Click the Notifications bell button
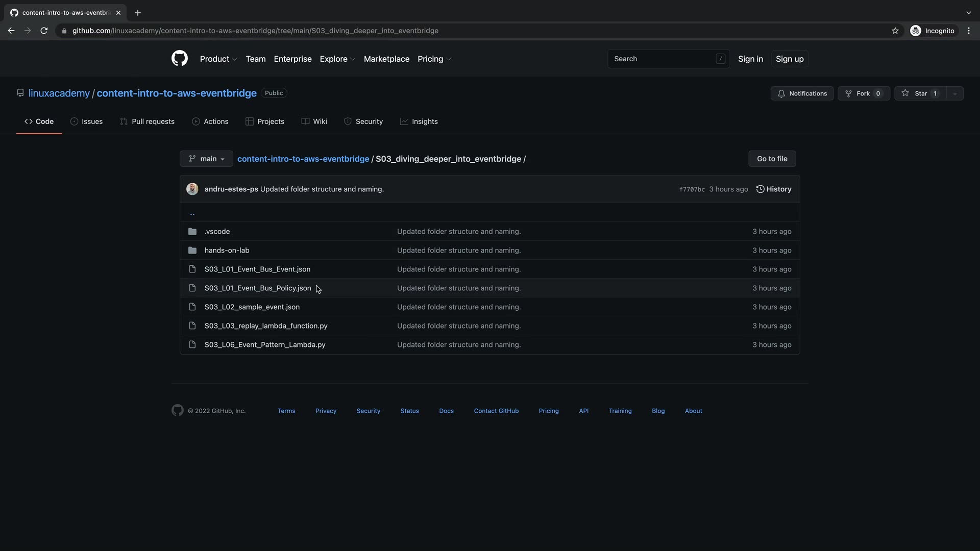Screen dimensions: 980x551 click(x=802, y=93)
